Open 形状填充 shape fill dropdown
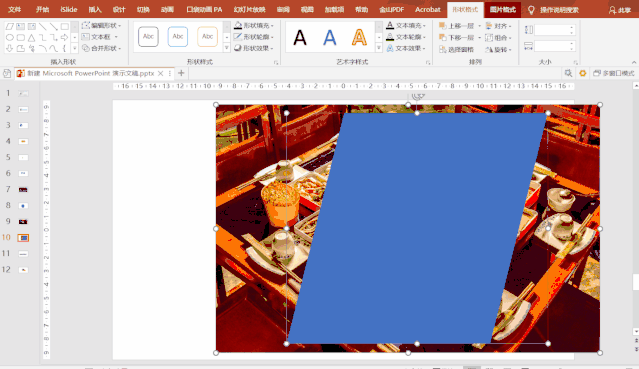The image size is (639, 369). click(254, 25)
